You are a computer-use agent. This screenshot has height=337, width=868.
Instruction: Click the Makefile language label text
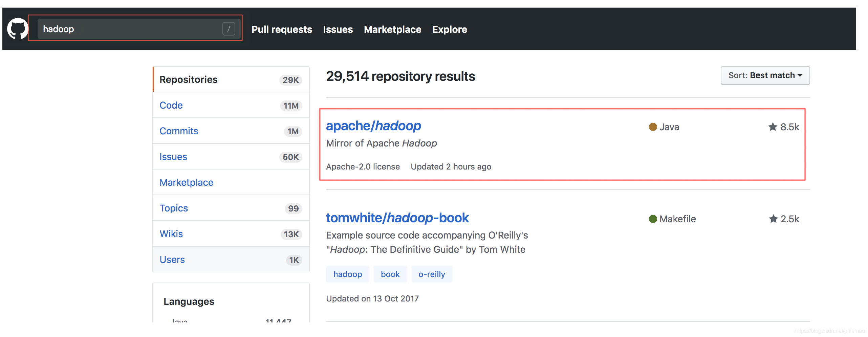tap(678, 219)
